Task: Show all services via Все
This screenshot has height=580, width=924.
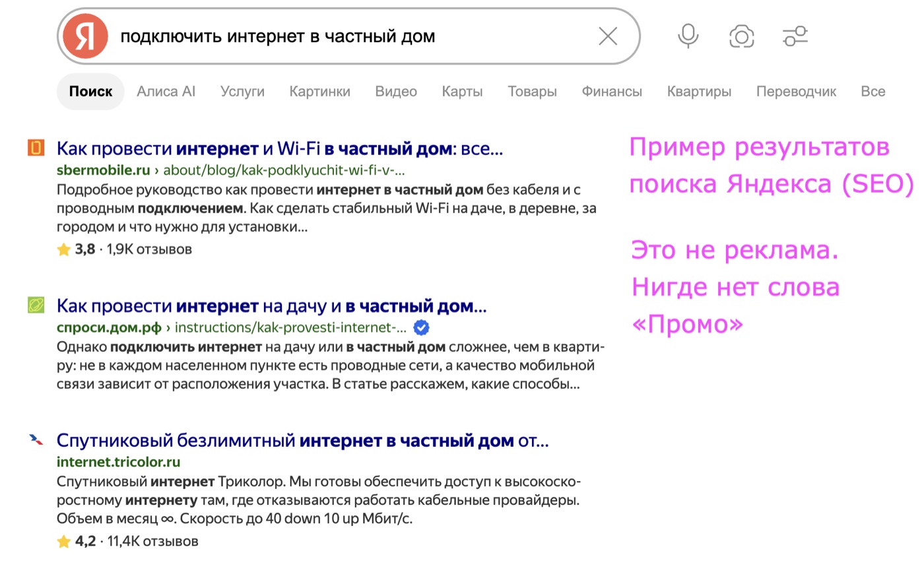Action: (x=873, y=92)
